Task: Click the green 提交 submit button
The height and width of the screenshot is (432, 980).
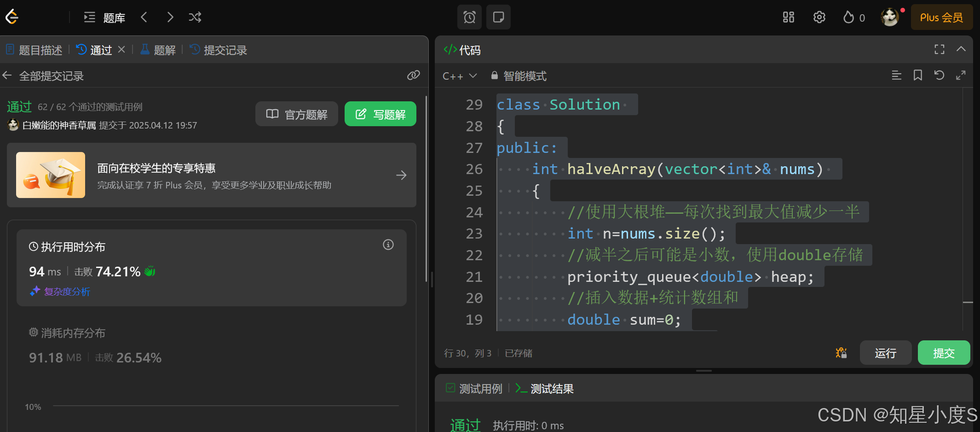Action: coord(944,353)
